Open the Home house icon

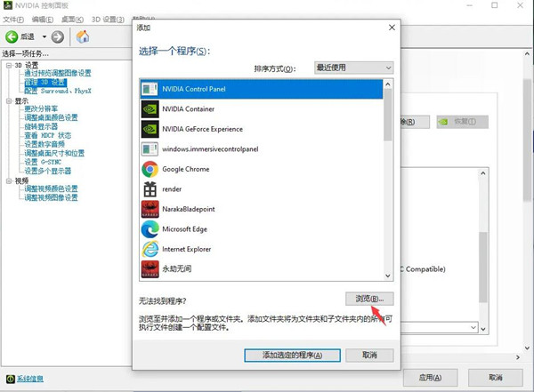coord(83,36)
